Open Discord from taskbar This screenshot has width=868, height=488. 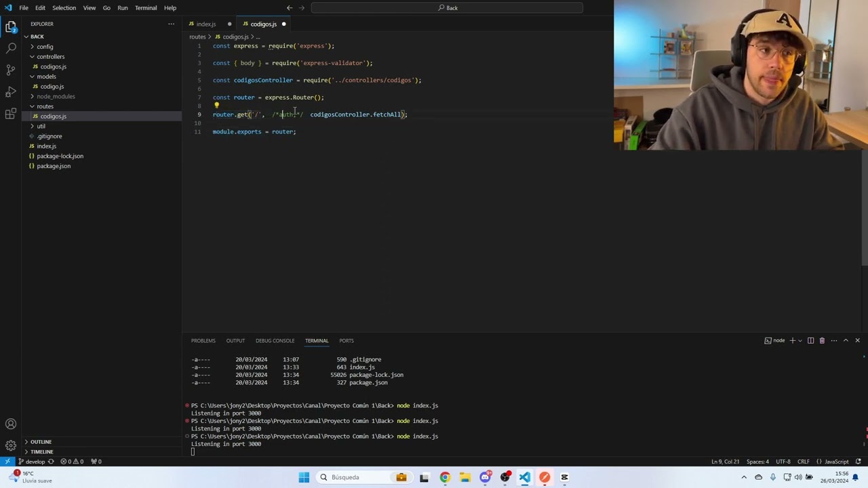(x=485, y=477)
